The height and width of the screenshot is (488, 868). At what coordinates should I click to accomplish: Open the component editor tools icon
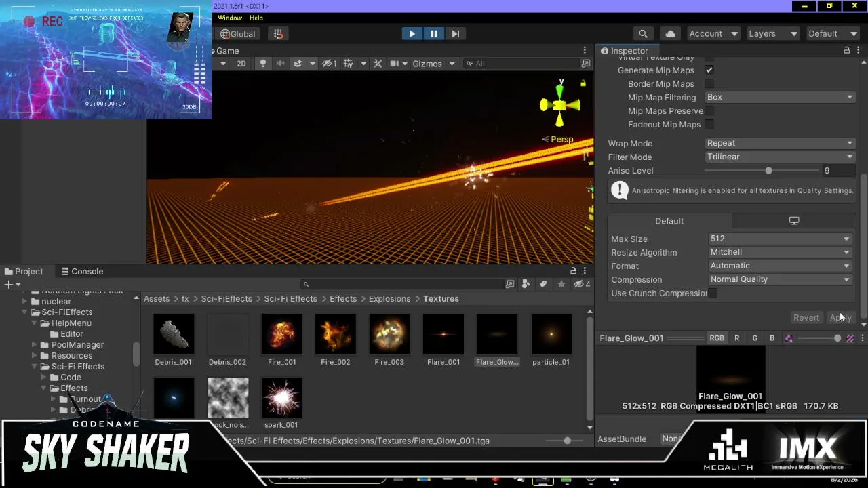click(378, 64)
